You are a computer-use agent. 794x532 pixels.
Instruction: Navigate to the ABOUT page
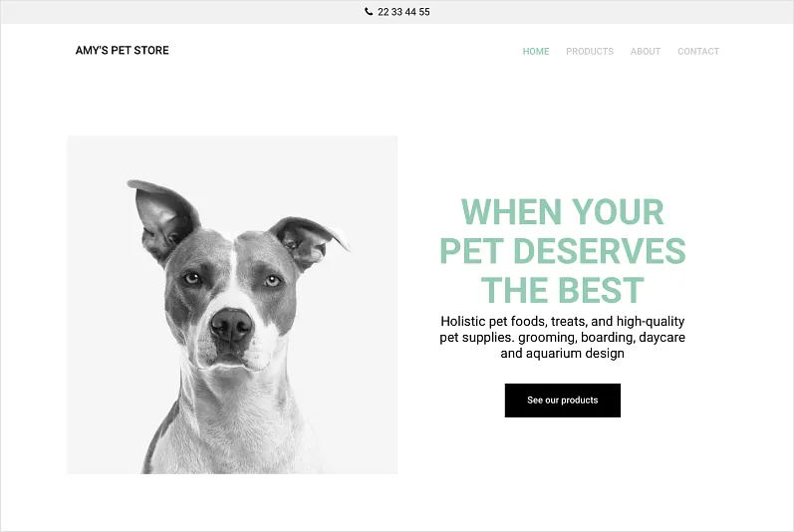pos(646,51)
